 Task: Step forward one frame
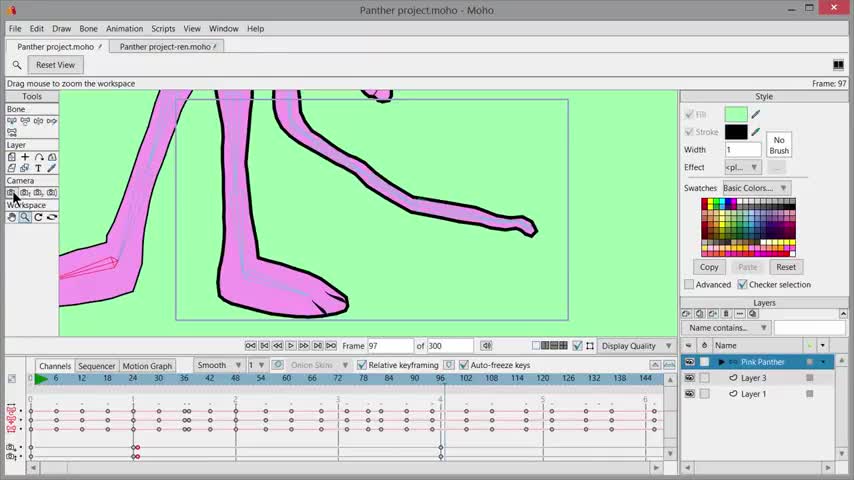click(x=304, y=346)
